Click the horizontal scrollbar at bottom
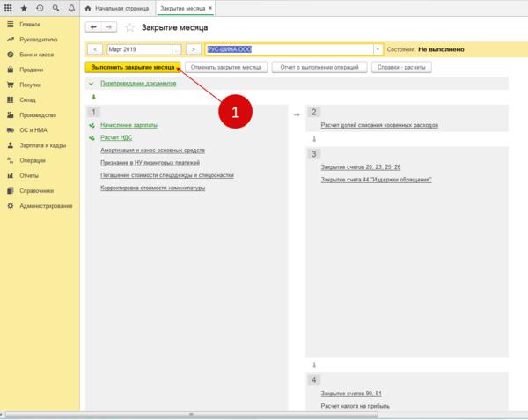528x420 pixels. pos(191,414)
